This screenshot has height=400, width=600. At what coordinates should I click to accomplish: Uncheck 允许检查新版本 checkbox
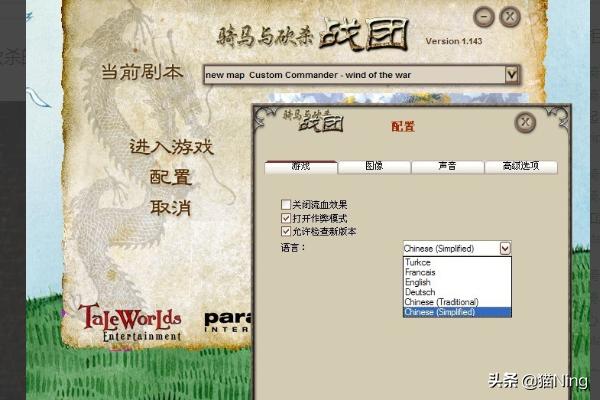286,231
